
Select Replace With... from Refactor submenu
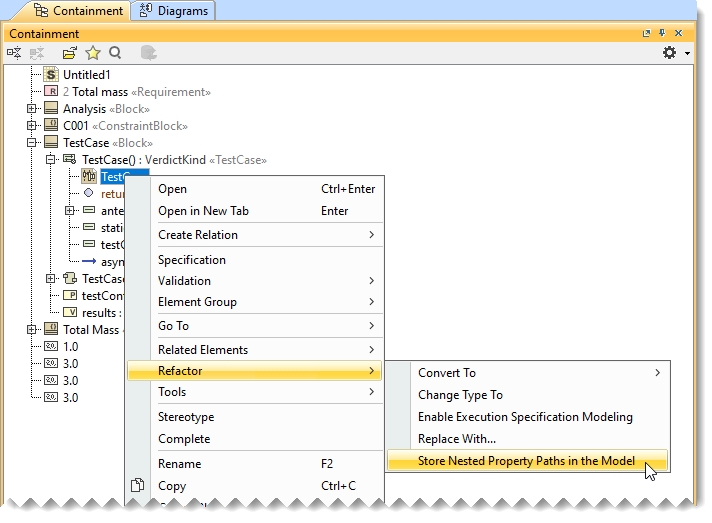[x=456, y=439]
